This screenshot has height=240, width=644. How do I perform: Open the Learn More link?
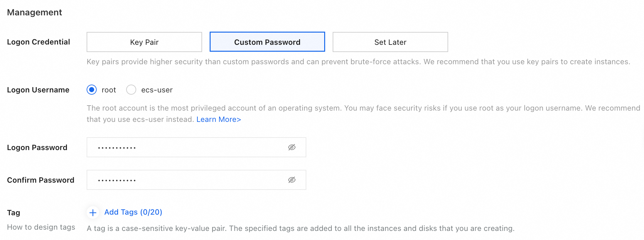(x=219, y=119)
